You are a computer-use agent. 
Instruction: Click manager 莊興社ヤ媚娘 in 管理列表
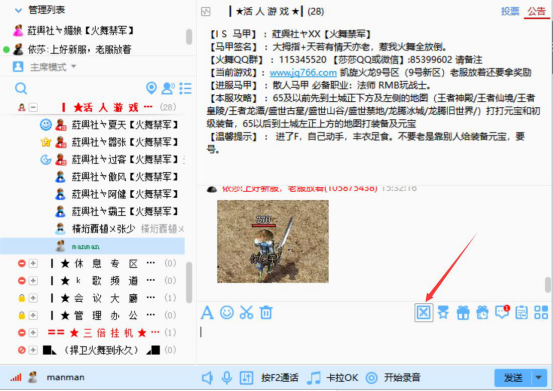click(x=81, y=31)
